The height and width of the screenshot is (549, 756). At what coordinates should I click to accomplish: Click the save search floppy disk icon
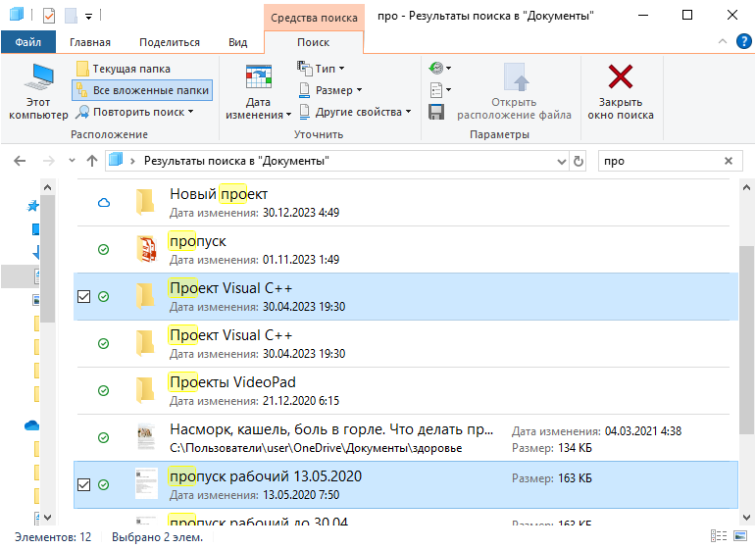click(436, 113)
